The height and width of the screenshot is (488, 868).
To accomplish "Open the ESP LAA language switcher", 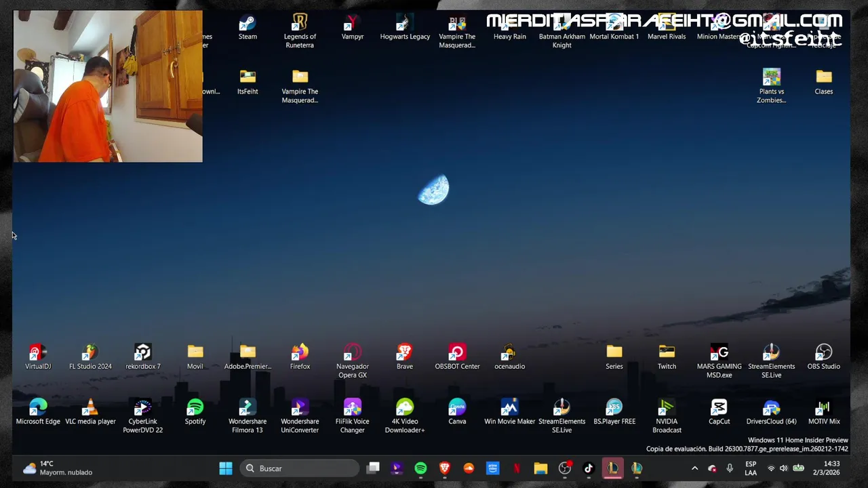I will pyautogui.click(x=751, y=468).
